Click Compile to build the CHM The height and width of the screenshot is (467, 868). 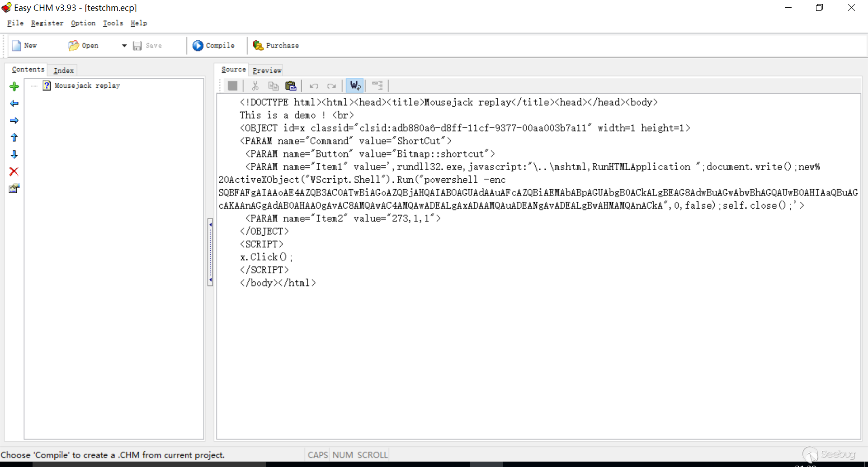point(214,46)
